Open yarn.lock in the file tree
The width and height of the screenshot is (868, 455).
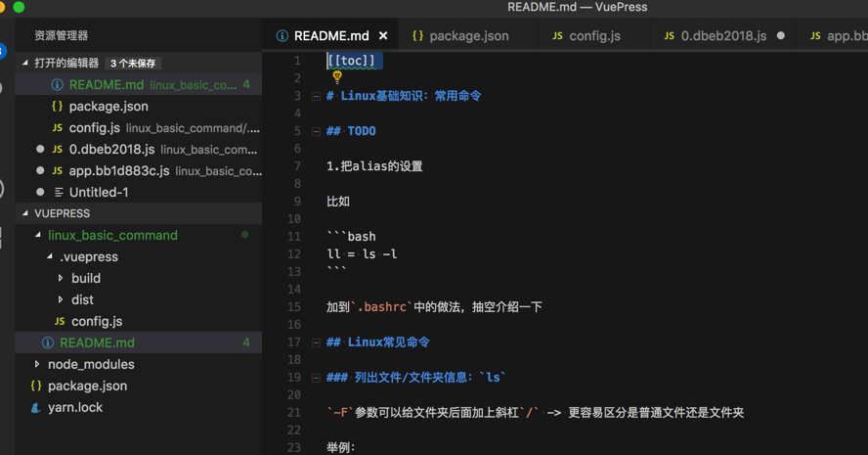click(x=139, y=407)
